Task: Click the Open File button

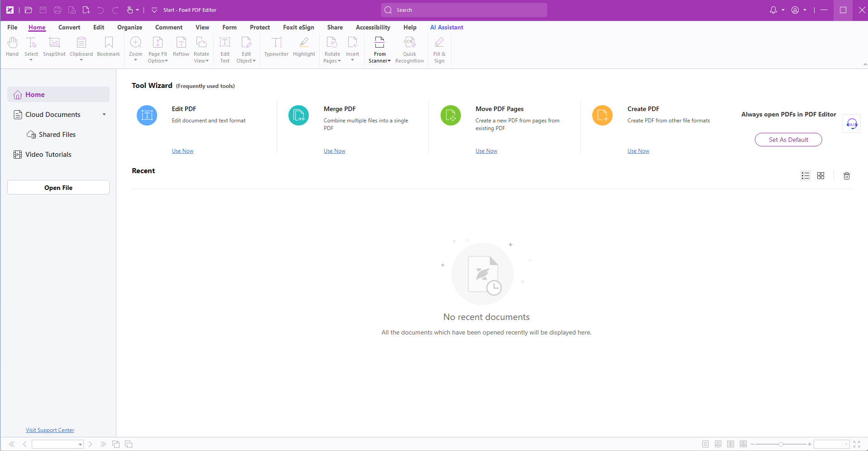Action: click(58, 188)
